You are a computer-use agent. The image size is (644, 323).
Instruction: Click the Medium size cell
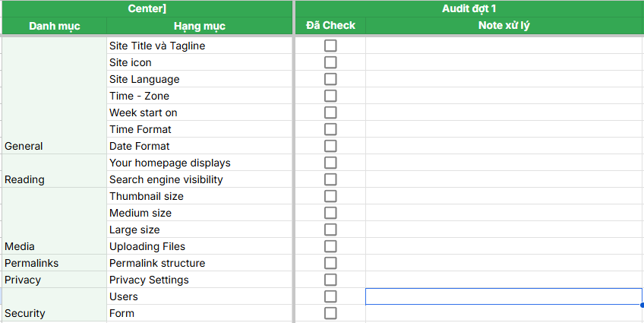click(x=199, y=213)
